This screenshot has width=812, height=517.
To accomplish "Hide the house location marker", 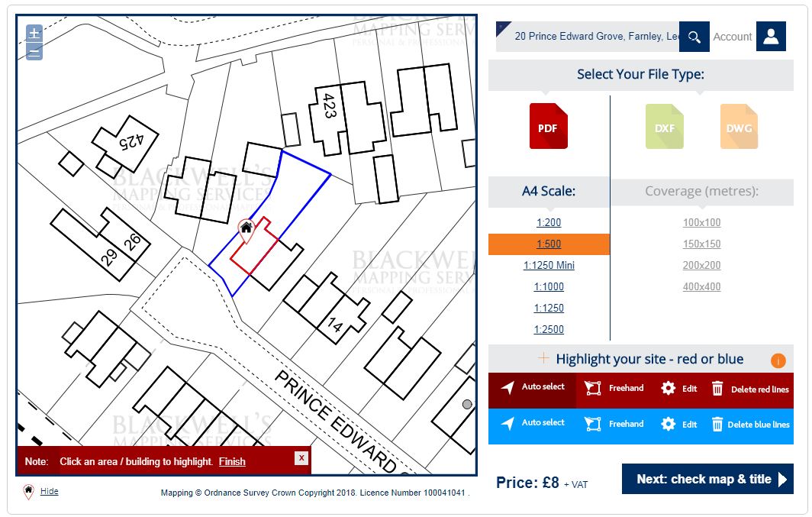I will pos(49,491).
